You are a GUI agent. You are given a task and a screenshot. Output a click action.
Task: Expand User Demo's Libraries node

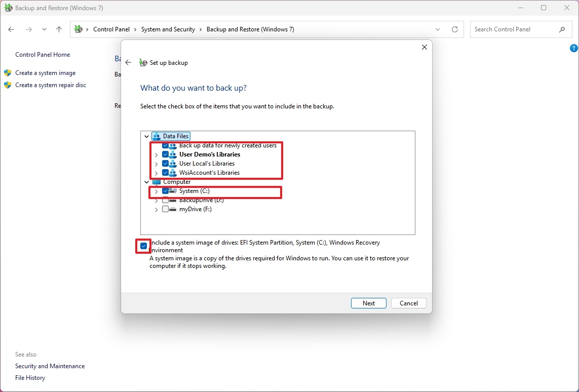pyautogui.click(x=156, y=154)
